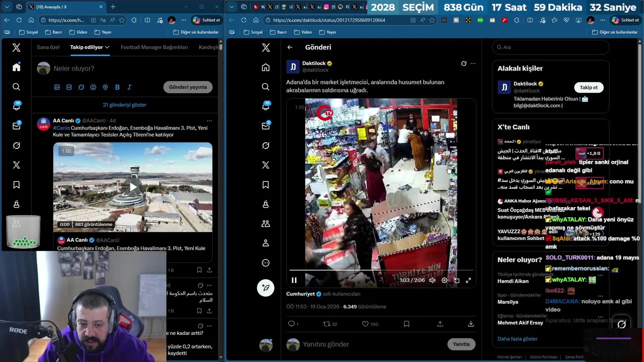
Task: Open Notifications in the right window sidebar
Action: coord(266,106)
